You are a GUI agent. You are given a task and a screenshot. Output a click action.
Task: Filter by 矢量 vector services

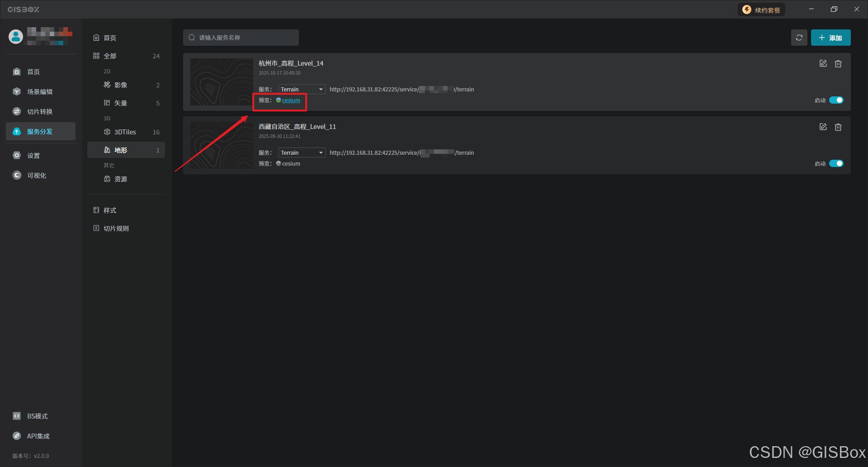(x=126, y=103)
